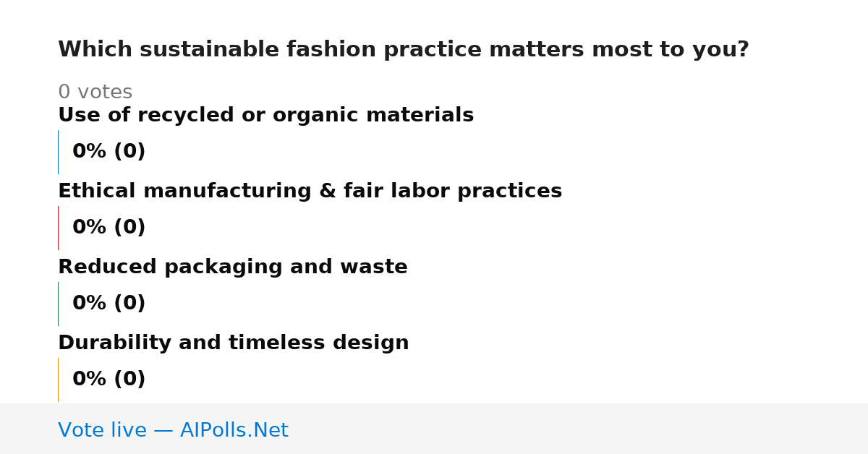Click the blue bar for recycled materials
This screenshot has width=868, height=454.
tap(58, 152)
